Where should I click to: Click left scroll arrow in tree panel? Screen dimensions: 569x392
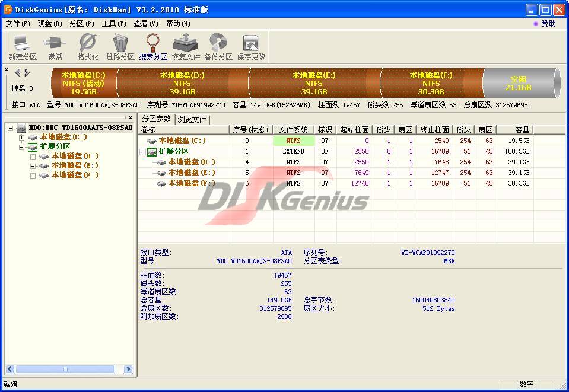click(x=10, y=369)
